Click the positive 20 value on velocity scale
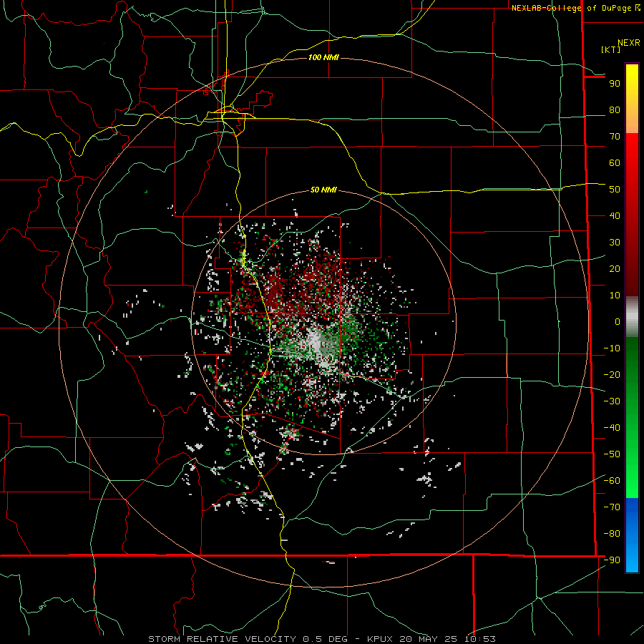The image size is (644, 644). [x=615, y=269]
